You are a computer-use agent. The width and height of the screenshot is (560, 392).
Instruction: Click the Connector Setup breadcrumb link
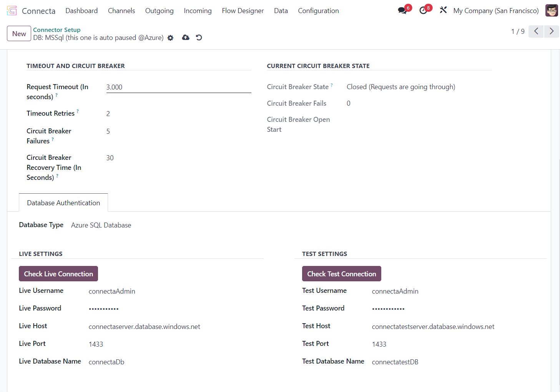[57, 30]
